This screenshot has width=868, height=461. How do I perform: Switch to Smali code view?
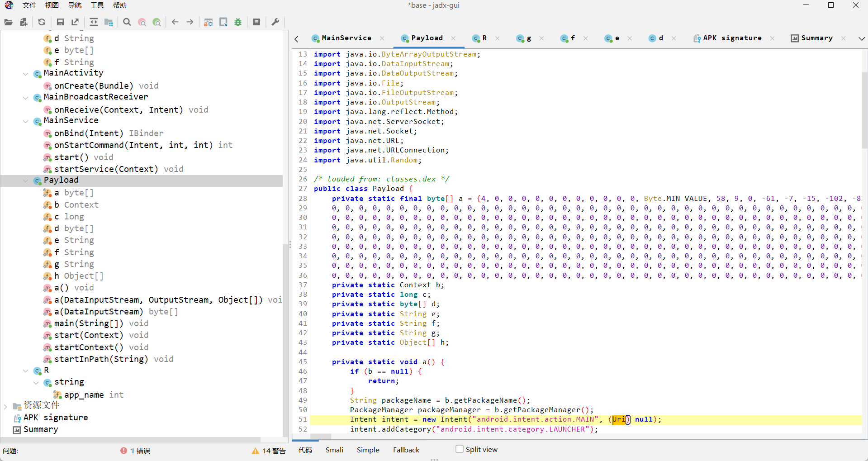click(x=334, y=450)
